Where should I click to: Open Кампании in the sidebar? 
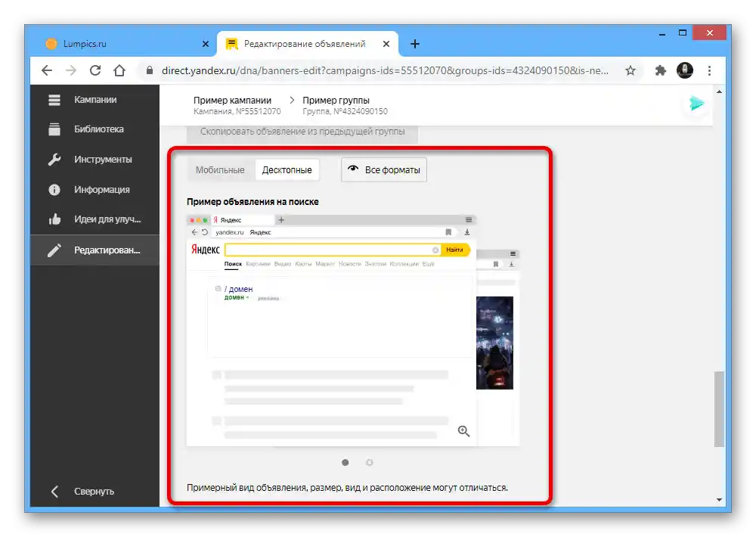click(95, 99)
